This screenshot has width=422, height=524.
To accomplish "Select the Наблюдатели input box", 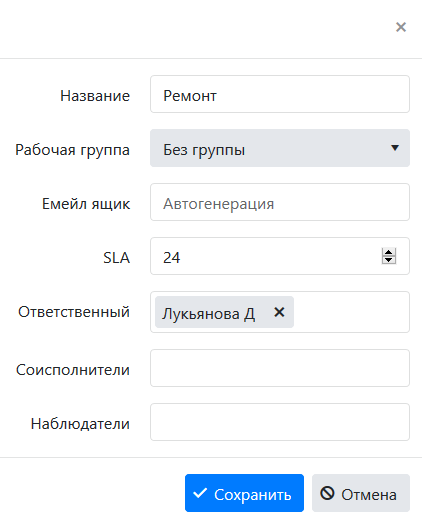I will tap(280, 422).
